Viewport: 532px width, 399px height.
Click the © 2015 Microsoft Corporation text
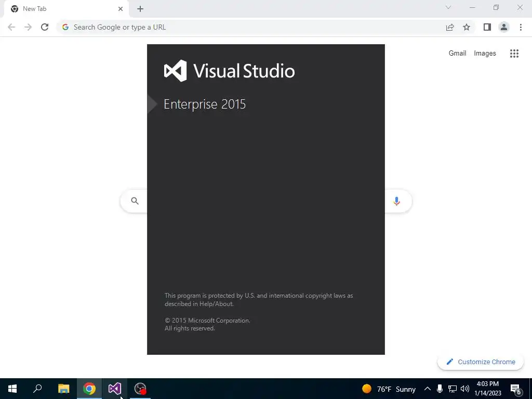[x=207, y=320]
